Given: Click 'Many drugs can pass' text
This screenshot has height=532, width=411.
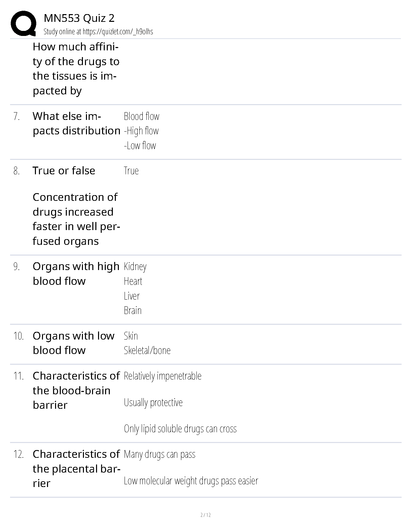Looking at the screenshot, I should click(x=159, y=454).
